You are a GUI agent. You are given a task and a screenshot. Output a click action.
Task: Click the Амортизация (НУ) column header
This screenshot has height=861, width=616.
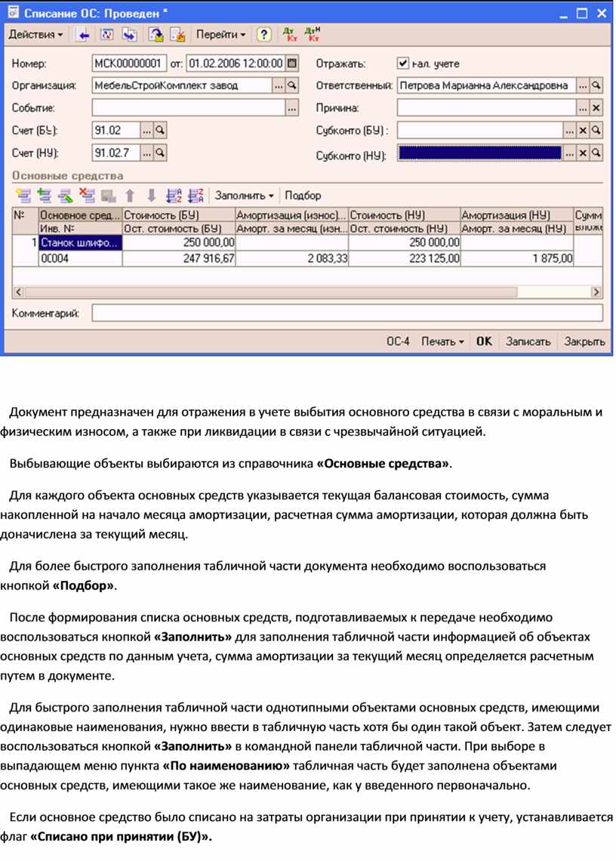[x=517, y=215]
